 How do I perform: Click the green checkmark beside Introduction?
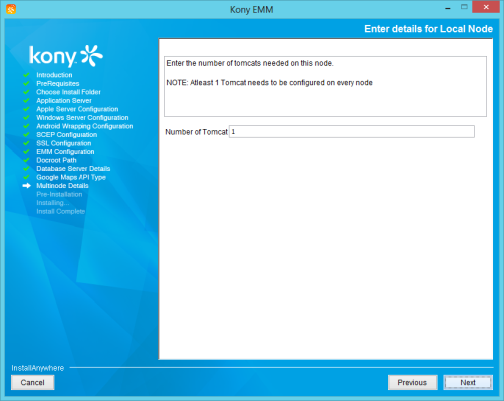[x=26, y=75]
